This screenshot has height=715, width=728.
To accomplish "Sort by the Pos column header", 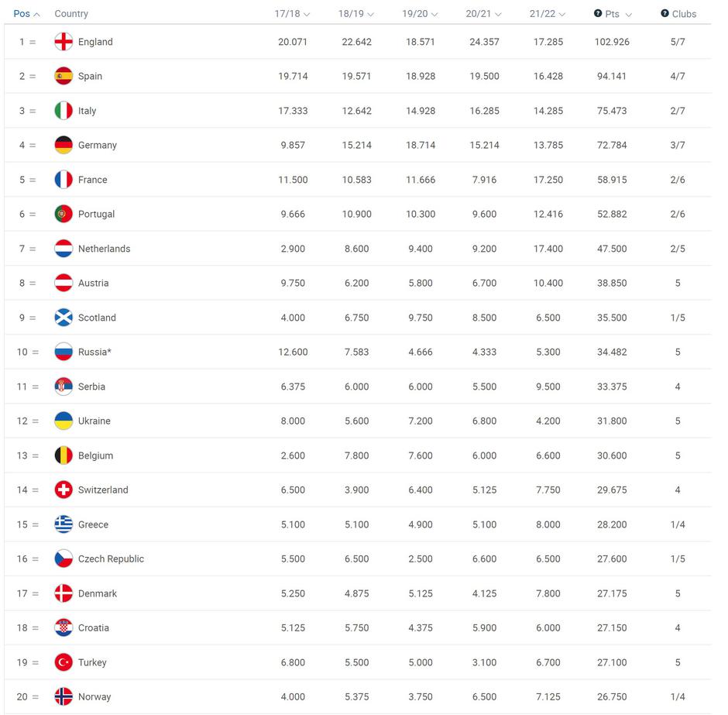I will click(x=26, y=14).
